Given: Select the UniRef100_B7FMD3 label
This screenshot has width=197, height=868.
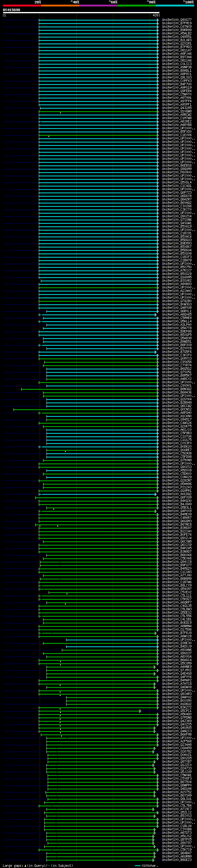Looking at the screenshot, I should [177, 47].
